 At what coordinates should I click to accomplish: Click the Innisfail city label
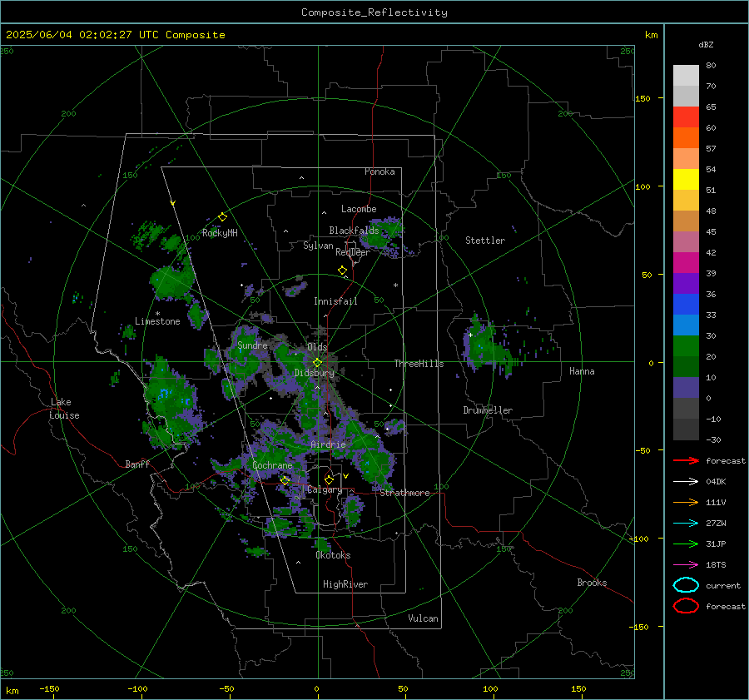335,301
